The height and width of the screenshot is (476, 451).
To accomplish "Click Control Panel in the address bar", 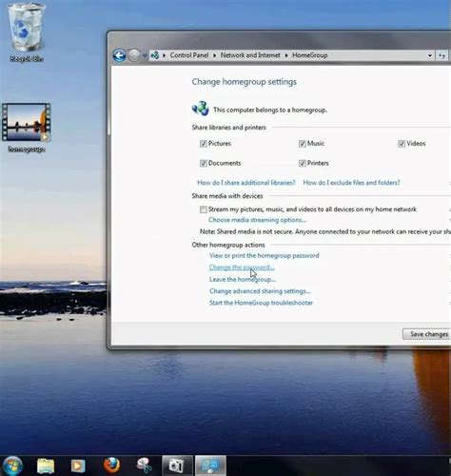I will (x=189, y=55).
